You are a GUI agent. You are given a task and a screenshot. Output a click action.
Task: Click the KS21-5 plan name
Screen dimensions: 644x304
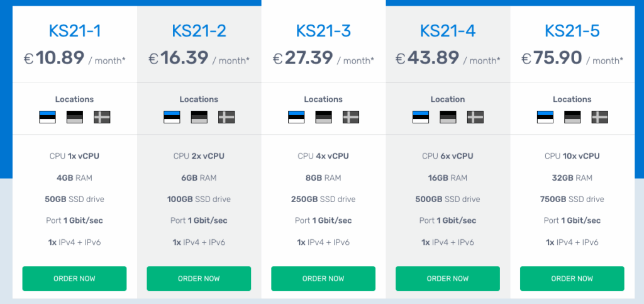click(572, 31)
